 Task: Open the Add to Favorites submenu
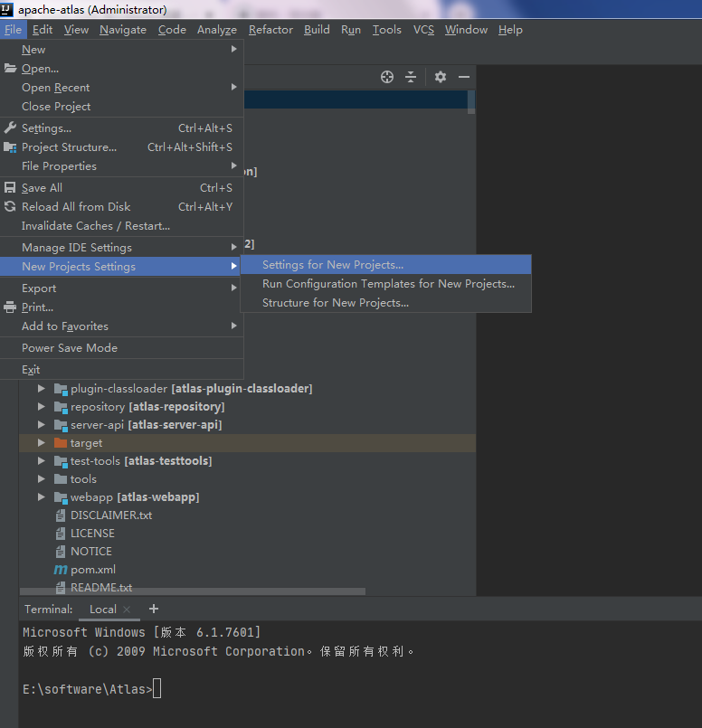pyautogui.click(x=121, y=326)
